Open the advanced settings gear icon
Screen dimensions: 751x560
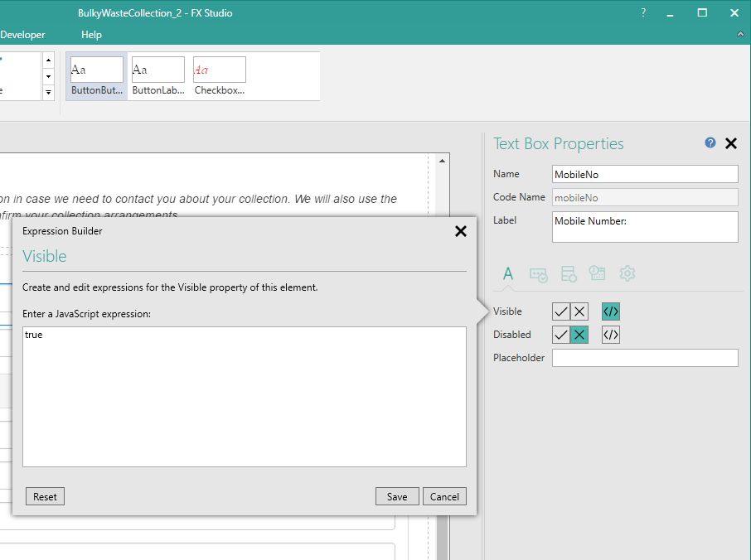tap(627, 273)
